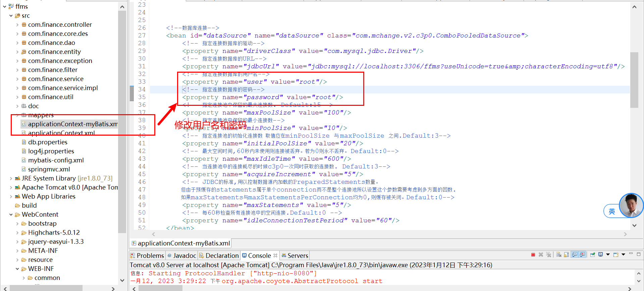The height and width of the screenshot is (291, 644).
Task: Click the applicationContext-myBatis.xml bottom editor tab
Action: (x=180, y=243)
